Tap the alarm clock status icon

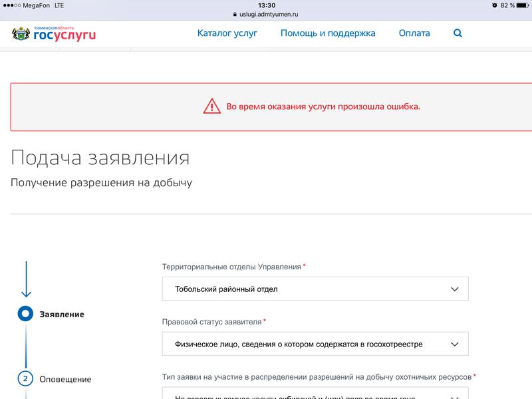[494, 5]
